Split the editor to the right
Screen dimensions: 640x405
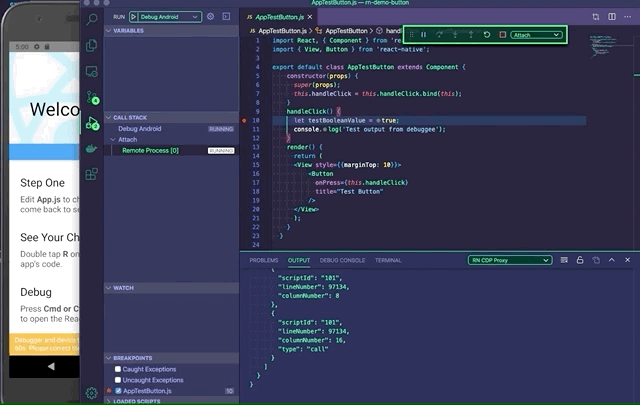[x=612, y=17]
